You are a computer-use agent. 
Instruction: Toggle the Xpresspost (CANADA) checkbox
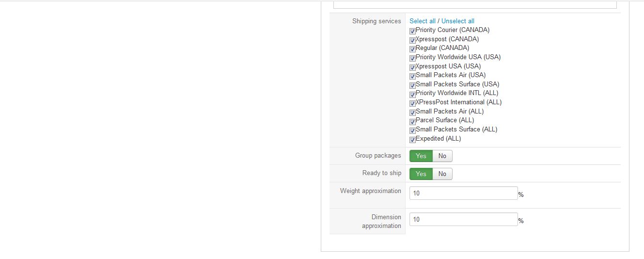click(x=412, y=40)
